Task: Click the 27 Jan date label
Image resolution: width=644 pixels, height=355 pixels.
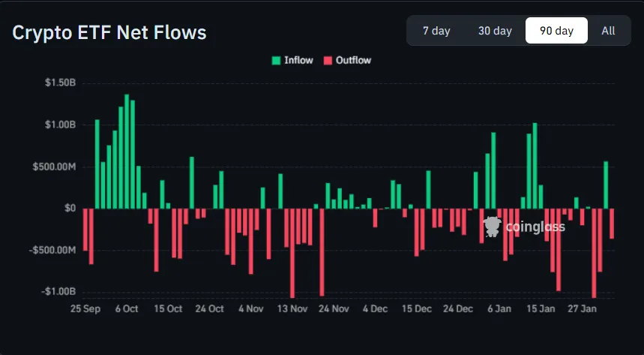Action: 582,309
